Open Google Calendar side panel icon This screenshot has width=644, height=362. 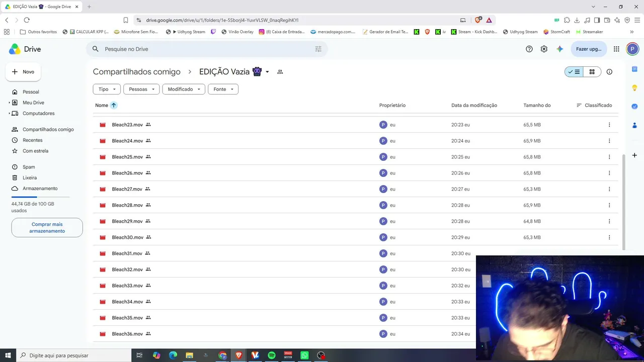634,69
